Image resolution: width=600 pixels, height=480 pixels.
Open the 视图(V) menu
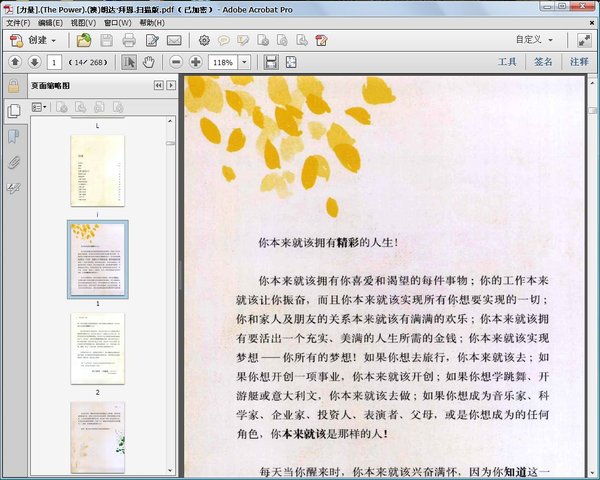(83, 23)
